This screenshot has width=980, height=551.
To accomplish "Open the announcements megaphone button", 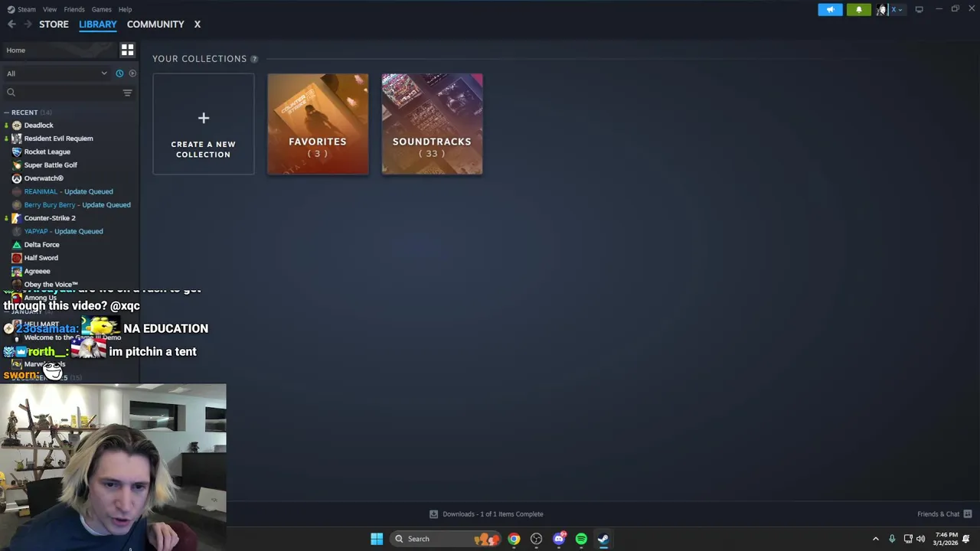I will pyautogui.click(x=830, y=9).
